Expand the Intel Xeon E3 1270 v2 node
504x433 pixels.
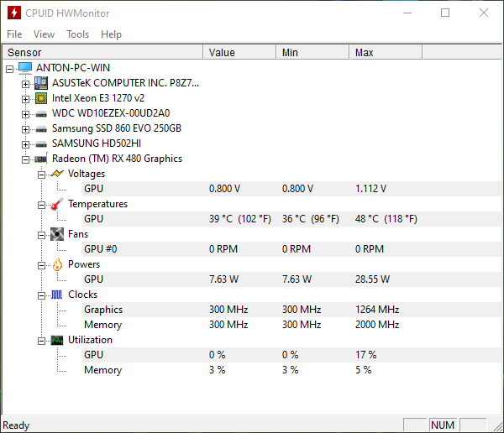pos(25,99)
